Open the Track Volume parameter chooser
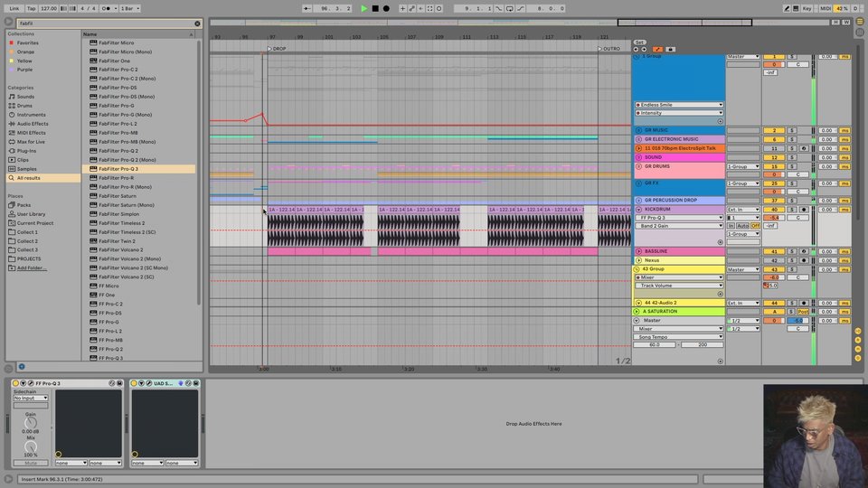The image size is (868, 488). click(x=679, y=286)
